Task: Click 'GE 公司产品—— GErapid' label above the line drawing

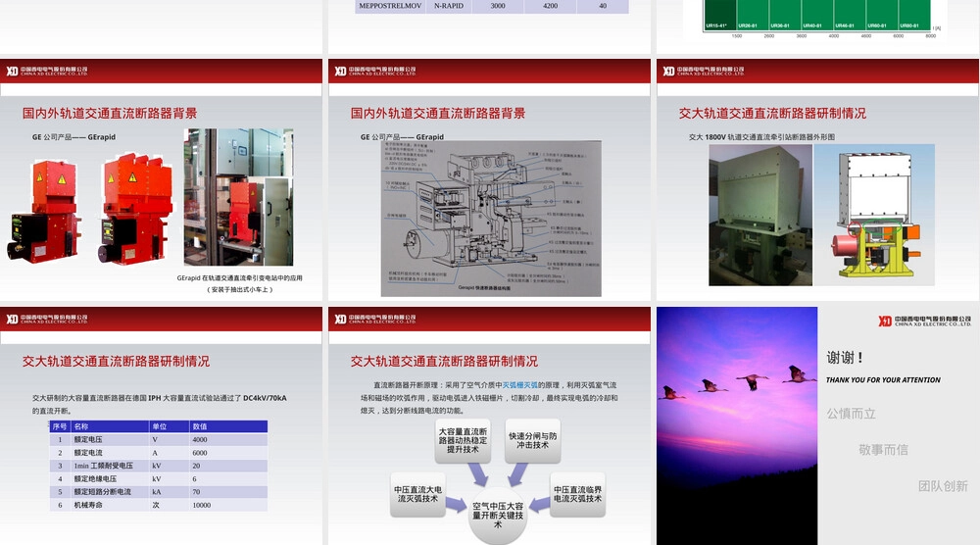Action: click(x=402, y=137)
